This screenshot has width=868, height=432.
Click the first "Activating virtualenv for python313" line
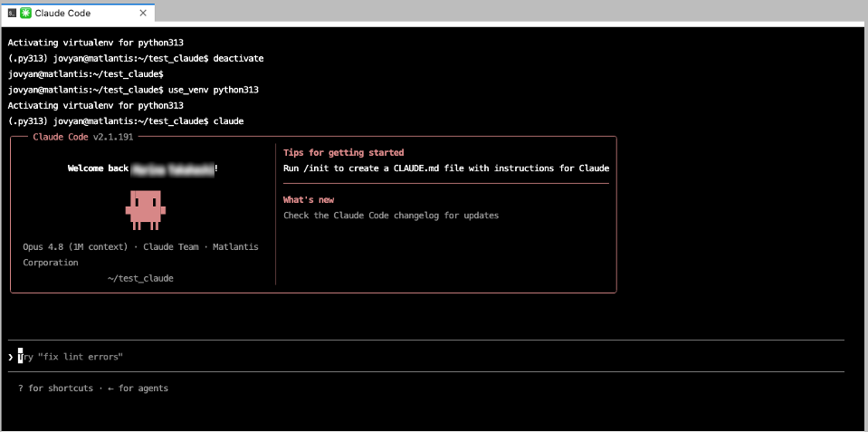[95, 43]
